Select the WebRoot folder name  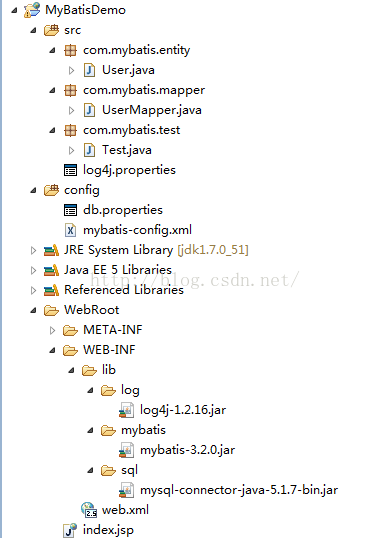tap(92, 310)
